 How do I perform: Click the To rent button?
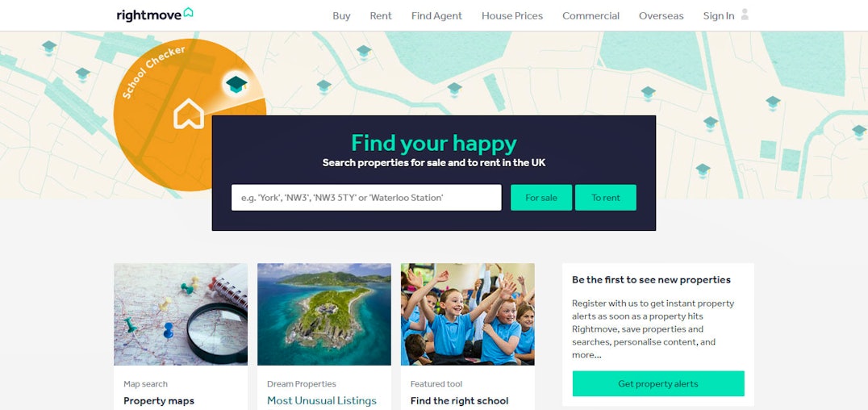(x=606, y=197)
